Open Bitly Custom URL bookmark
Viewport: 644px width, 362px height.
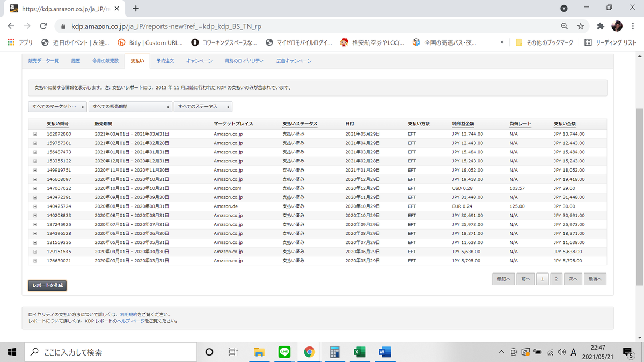(150, 42)
